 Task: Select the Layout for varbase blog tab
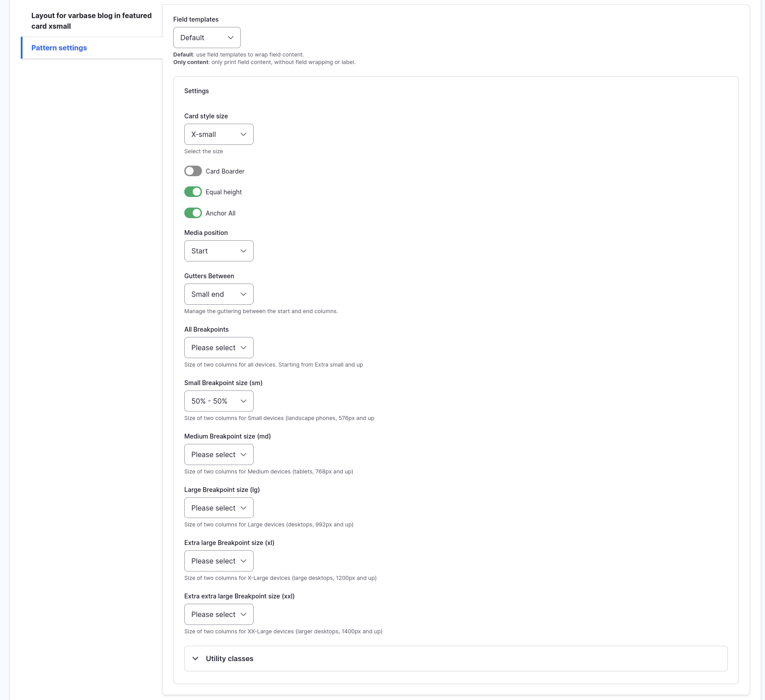(x=91, y=21)
